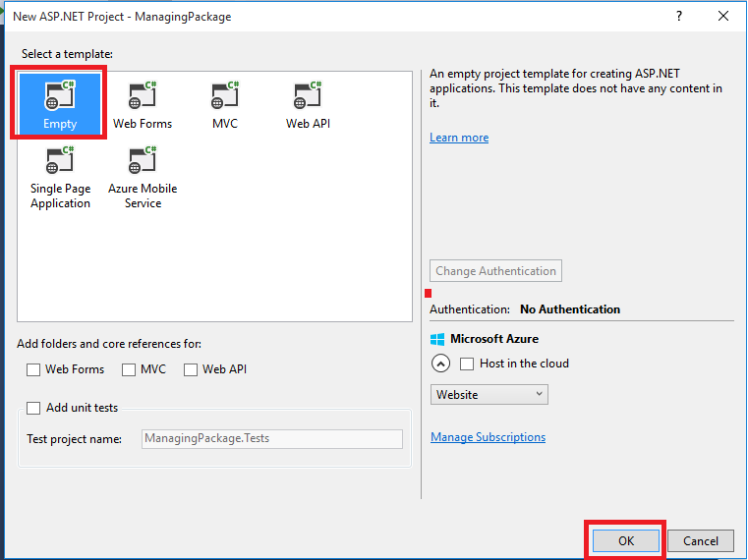Pick the Web API template

308,105
